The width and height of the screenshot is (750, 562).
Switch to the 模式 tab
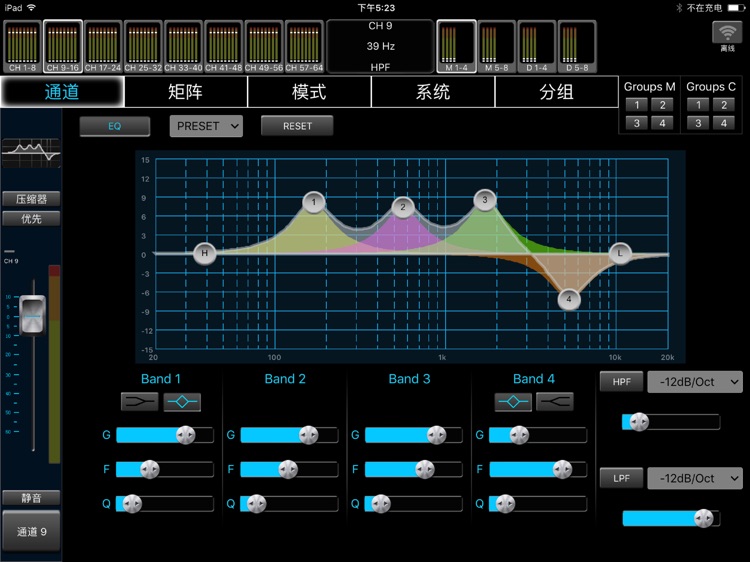pyautogui.click(x=309, y=91)
